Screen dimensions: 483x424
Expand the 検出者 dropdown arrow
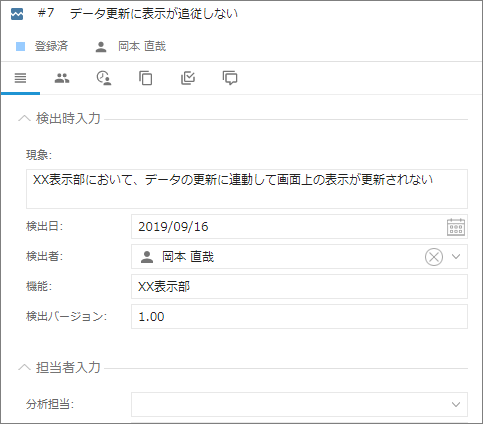456,257
